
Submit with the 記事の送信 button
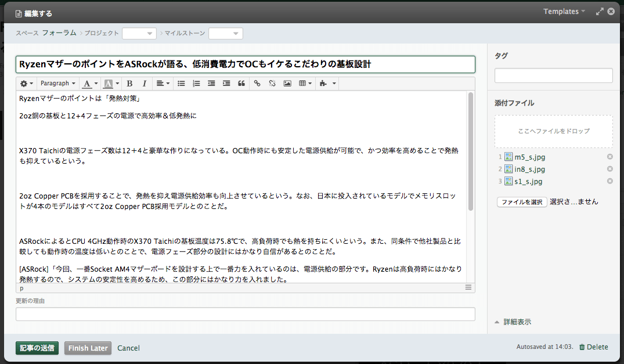[37, 348]
